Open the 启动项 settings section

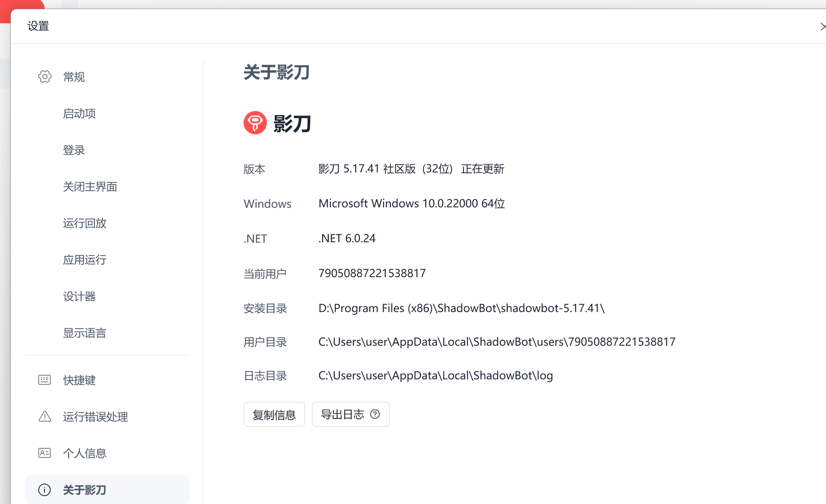79,113
